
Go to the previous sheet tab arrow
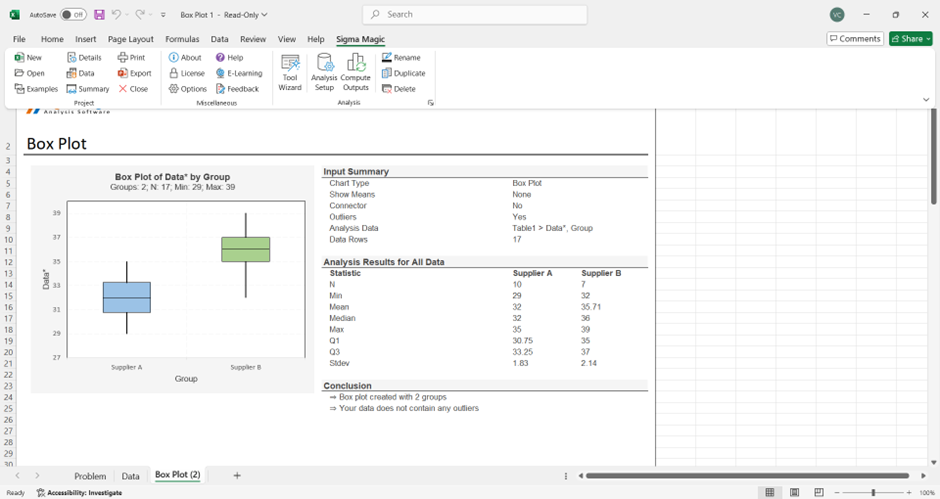pos(17,476)
